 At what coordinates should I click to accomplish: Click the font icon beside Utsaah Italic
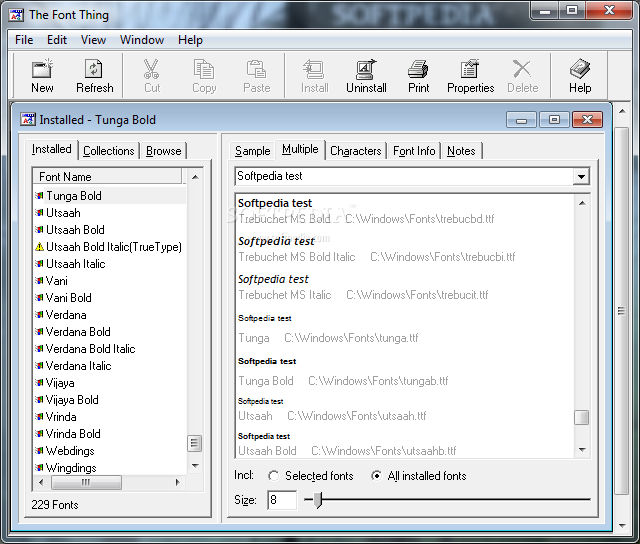[39, 264]
